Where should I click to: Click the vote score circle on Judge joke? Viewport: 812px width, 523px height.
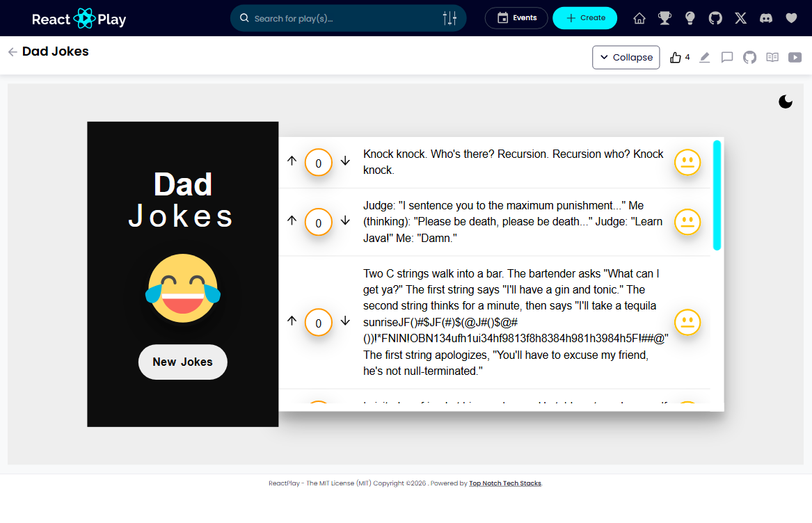(x=319, y=222)
